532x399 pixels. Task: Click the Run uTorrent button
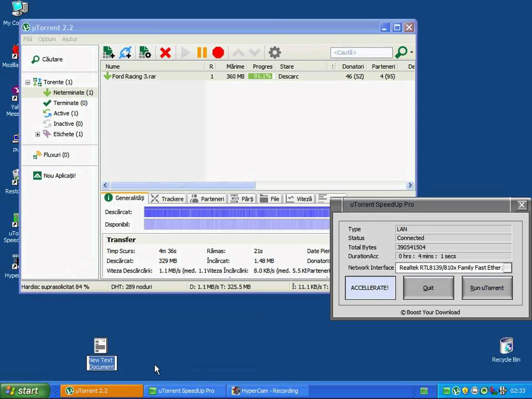[x=487, y=288]
